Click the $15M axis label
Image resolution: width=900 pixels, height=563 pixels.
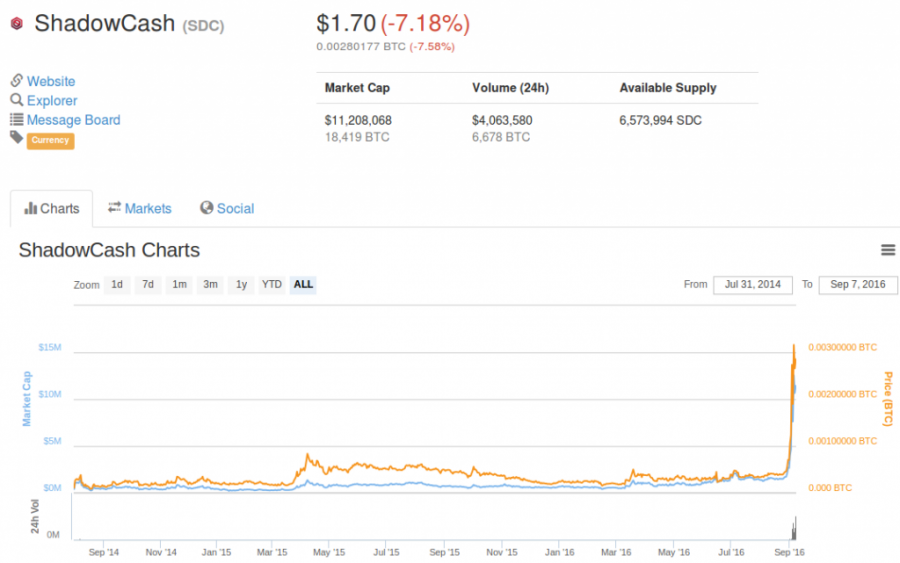click(x=50, y=348)
